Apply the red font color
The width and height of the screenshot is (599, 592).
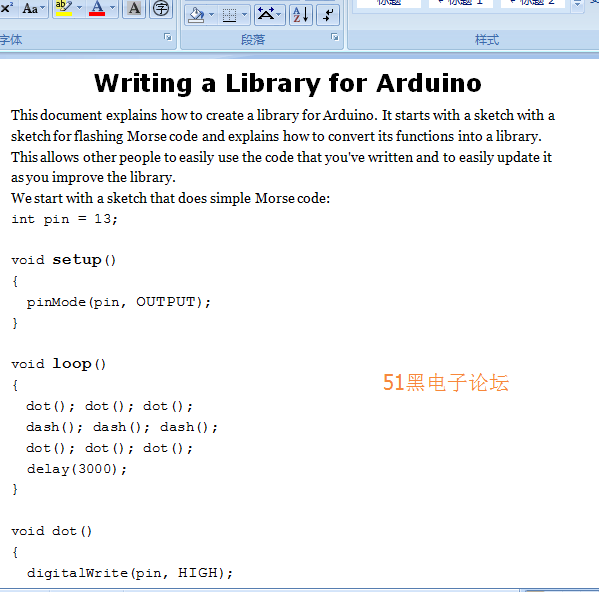pyautogui.click(x=97, y=8)
